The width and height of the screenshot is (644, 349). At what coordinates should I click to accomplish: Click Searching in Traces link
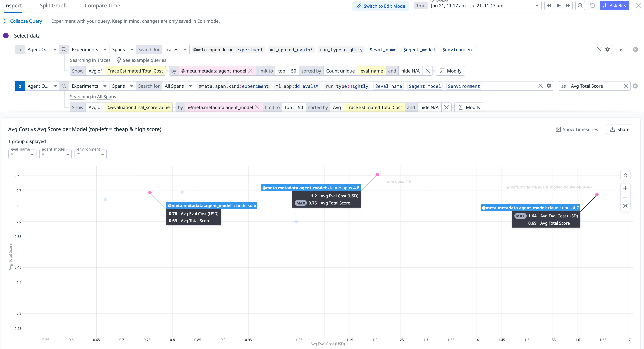tap(90, 60)
